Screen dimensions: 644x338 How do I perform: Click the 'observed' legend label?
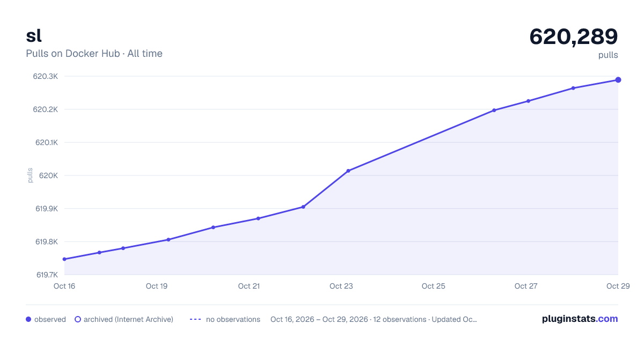tap(50, 319)
